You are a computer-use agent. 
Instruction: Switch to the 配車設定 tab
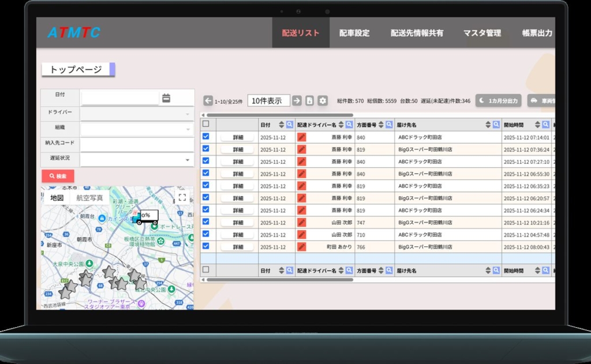(x=354, y=33)
